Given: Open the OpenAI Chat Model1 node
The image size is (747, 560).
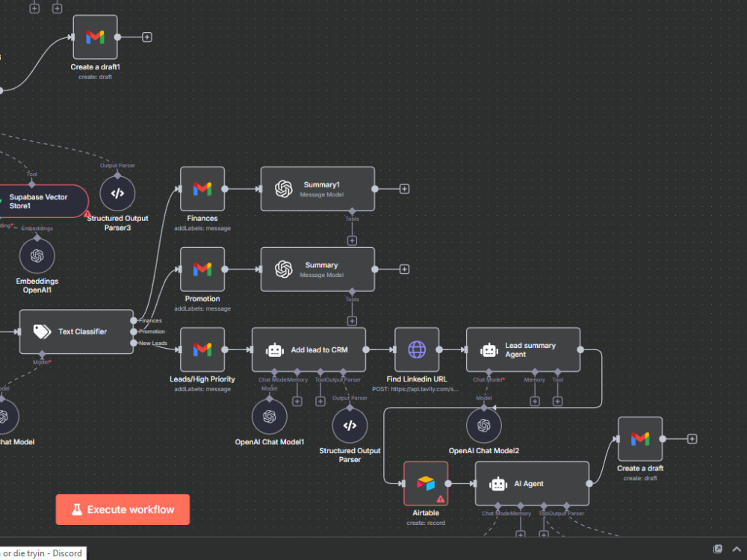Looking at the screenshot, I should tap(270, 417).
